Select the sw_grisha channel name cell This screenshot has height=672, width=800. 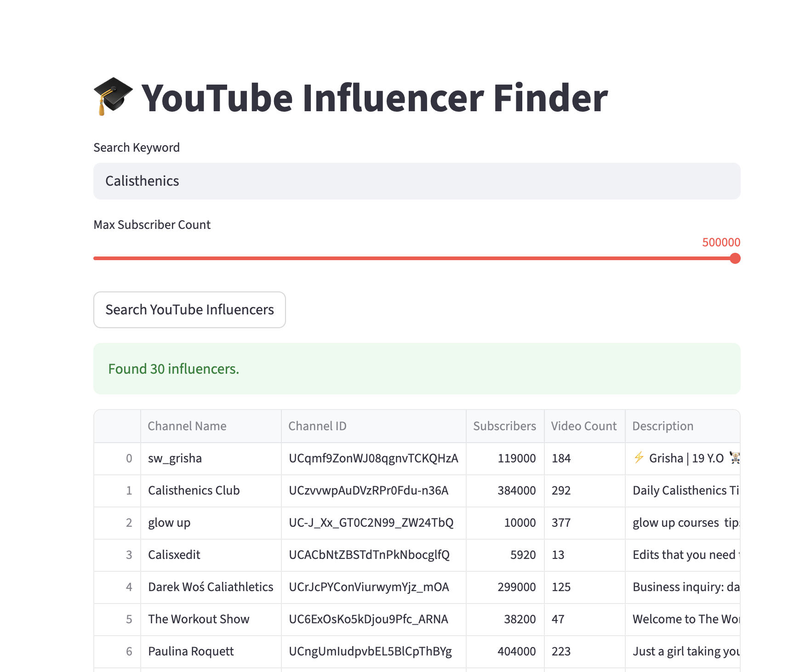tap(175, 458)
